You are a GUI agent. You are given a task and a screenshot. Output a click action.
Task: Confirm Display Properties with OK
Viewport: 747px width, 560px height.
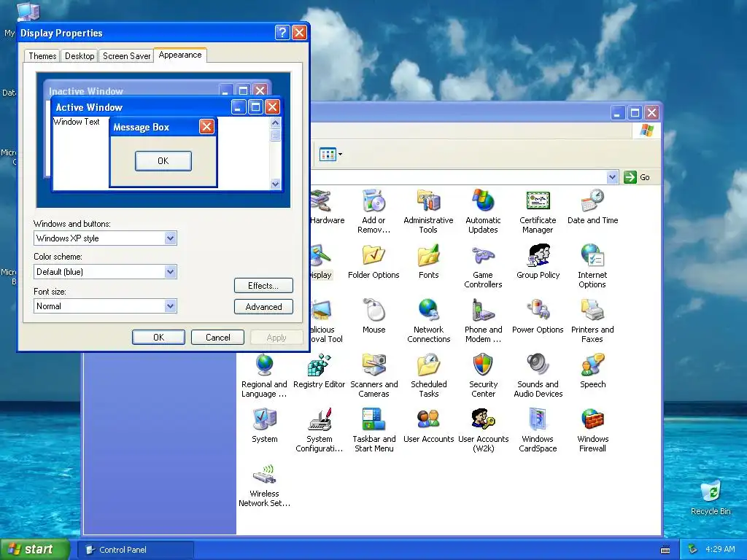click(x=158, y=337)
